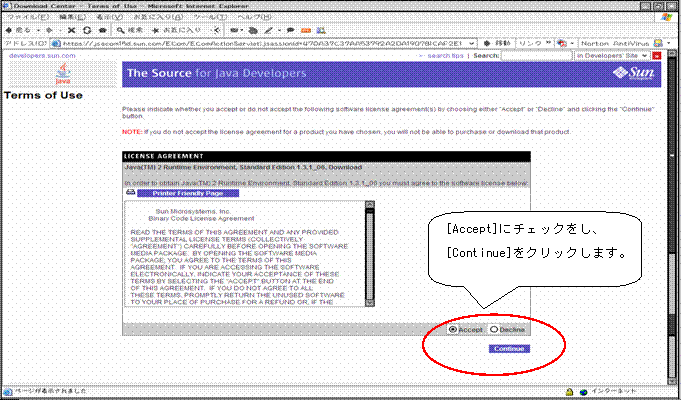Select the Accept radio button
The width and height of the screenshot is (681, 419).
tap(454, 329)
